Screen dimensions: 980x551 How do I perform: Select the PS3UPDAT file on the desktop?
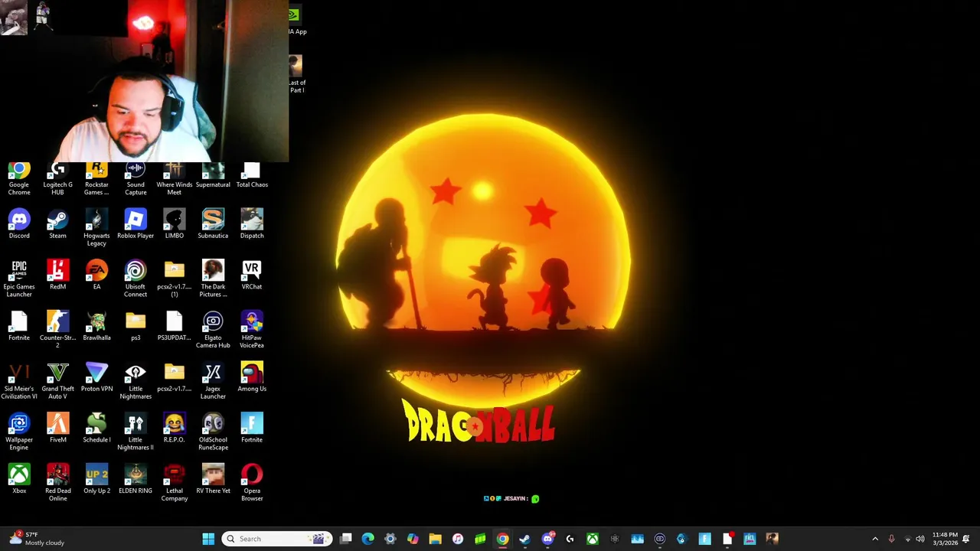(175, 326)
